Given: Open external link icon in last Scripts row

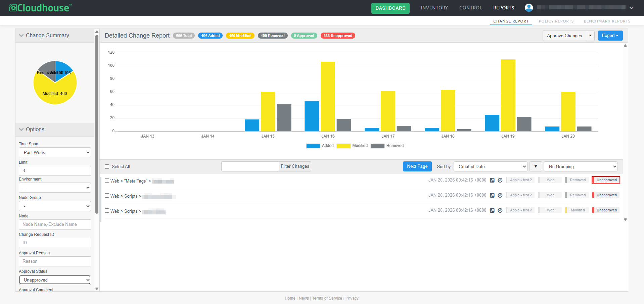Looking at the screenshot, I should 492,210.
